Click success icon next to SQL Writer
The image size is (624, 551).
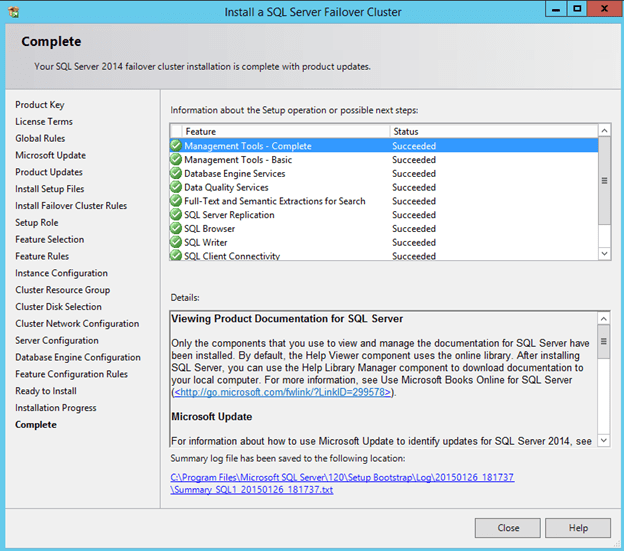pyautogui.click(x=176, y=243)
